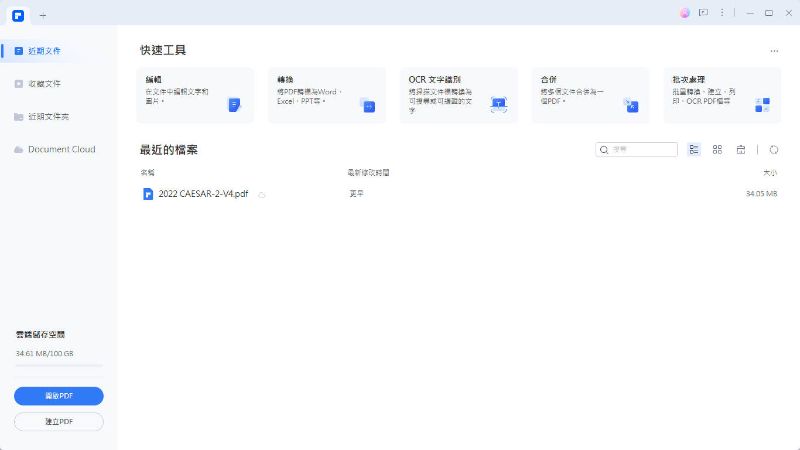Viewport: 800px width, 450px height.
Task: Open the feedback message icon in the title bar
Action: click(x=704, y=13)
